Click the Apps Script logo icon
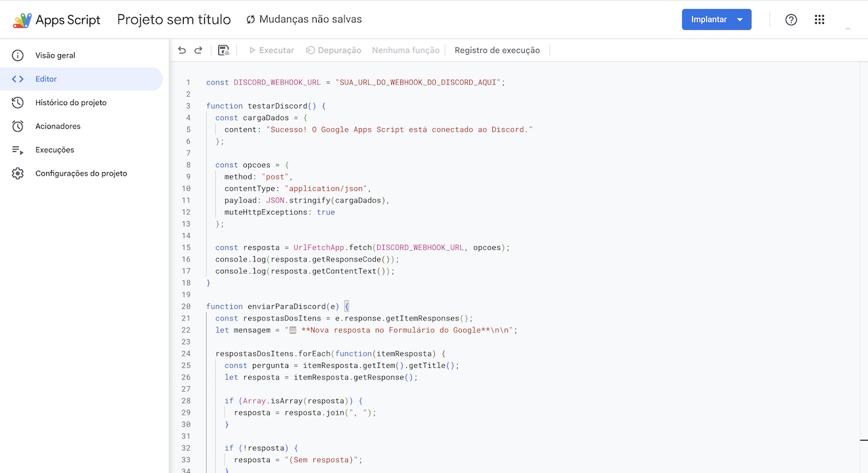The width and height of the screenshot is (868, 473). tap(22, 20)
